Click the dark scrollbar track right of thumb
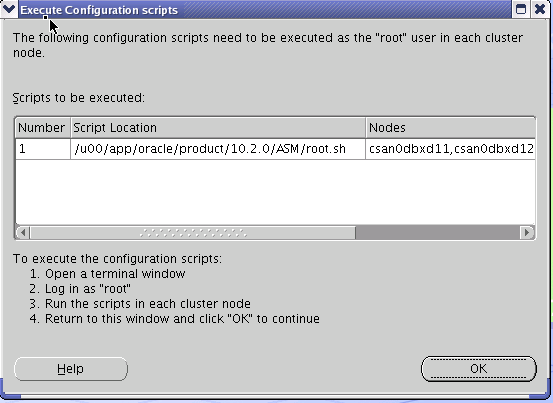 point(438,233)
